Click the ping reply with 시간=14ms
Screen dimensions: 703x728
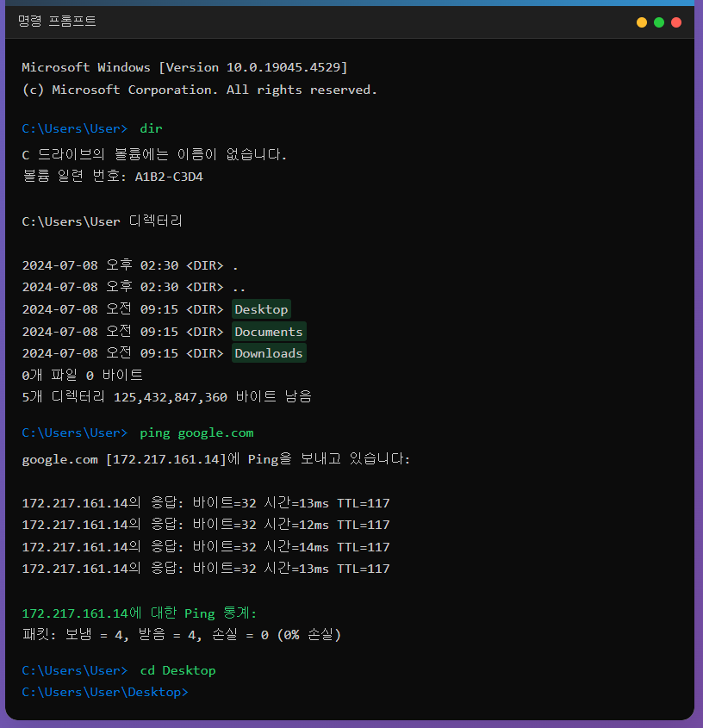click(x=206, y=547)
